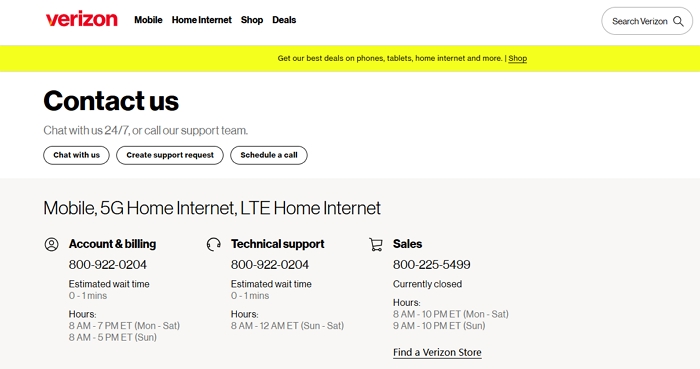Click Account & billing number 800-922-0204
The width and height of the screenshot is (700, 369).
click(108, 265)
